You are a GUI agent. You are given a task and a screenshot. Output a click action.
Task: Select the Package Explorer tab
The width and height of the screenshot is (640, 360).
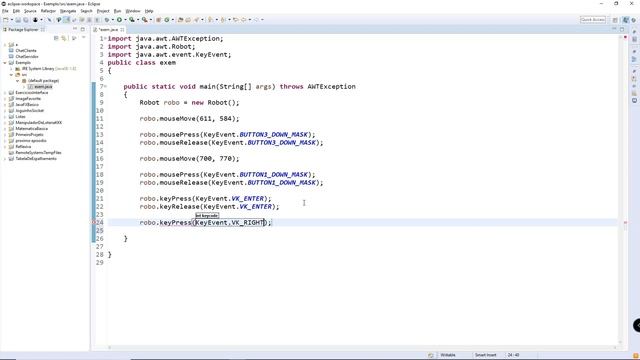click(x=23, y=29)
